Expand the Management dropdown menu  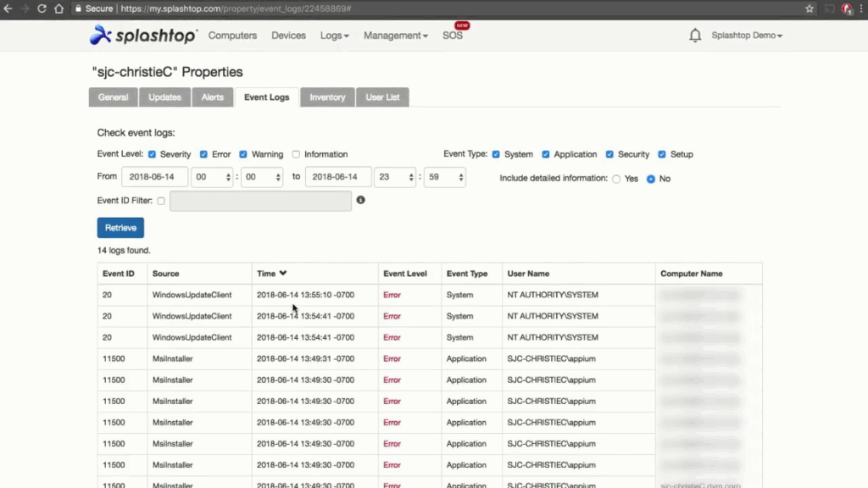pos(395,36)
